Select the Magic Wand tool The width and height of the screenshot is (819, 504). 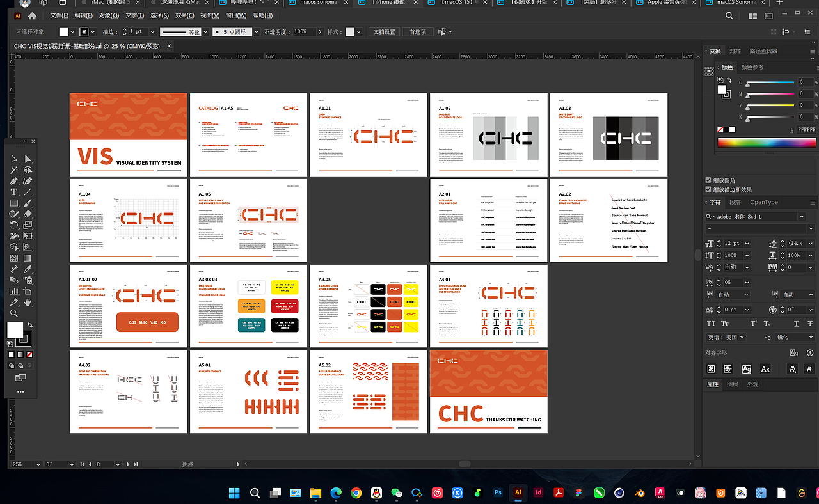click(14, 170)
